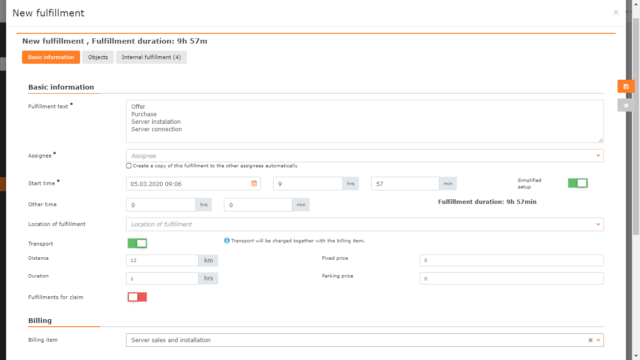This screenshot has height=360, width=640.
Task: Open the Location of fulfillment dropdown
Action: coord(364,224)
